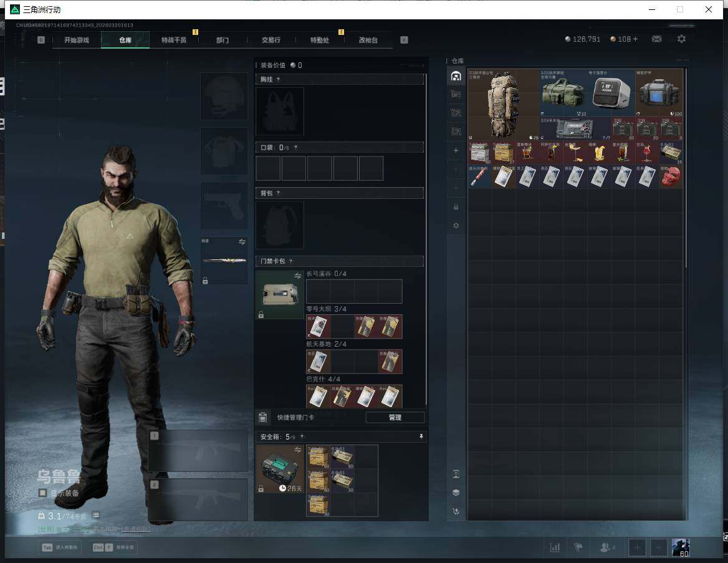The image size is (728, 563).
Task: Click the bottom sort icon in stash sidebar
Action: click(456, 511)
